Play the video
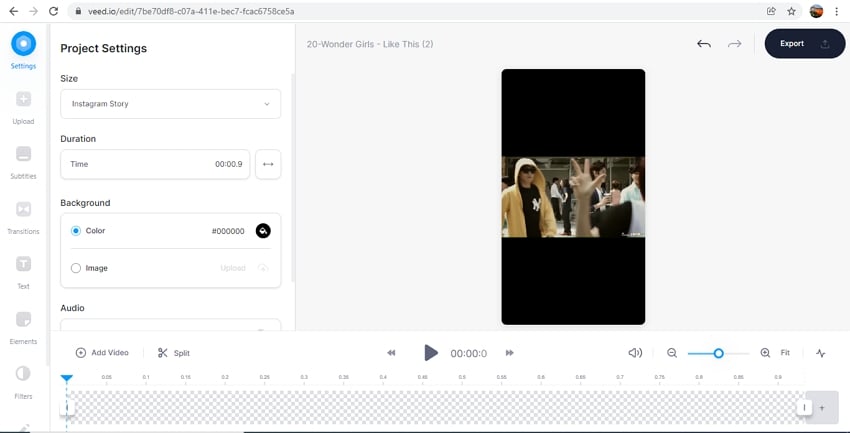850x433 pixels. click(x=431, y=353)
